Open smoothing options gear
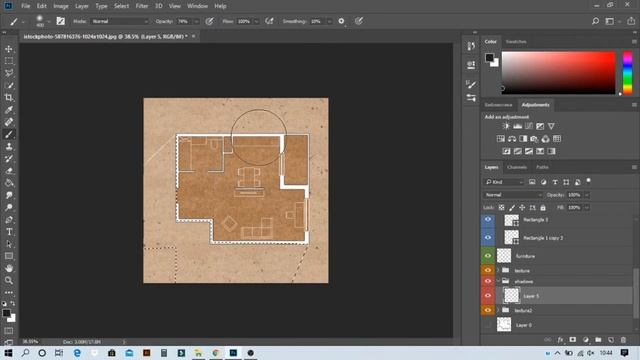This screenshot has width=640, height=360. pos(341,21)
